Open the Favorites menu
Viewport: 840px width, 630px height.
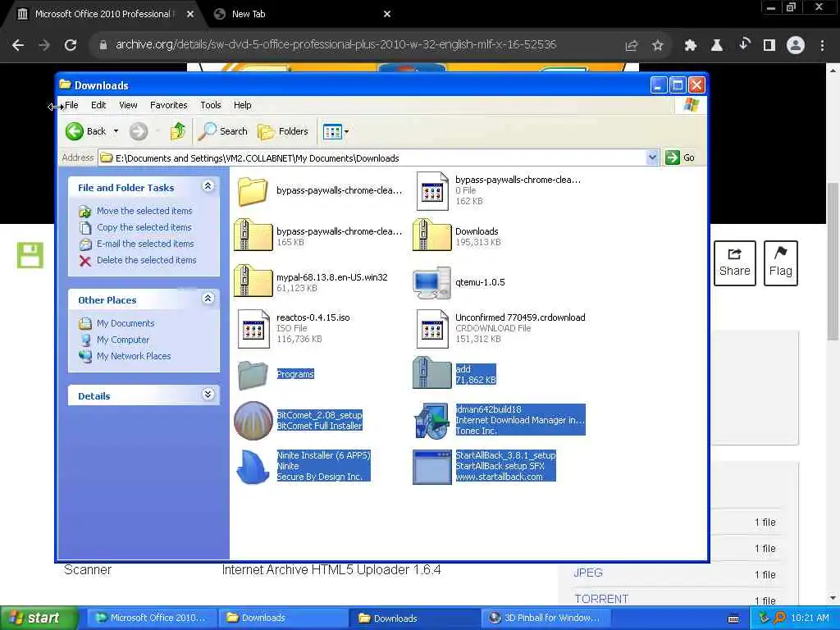pyautogui.click(x=169, y=105)
